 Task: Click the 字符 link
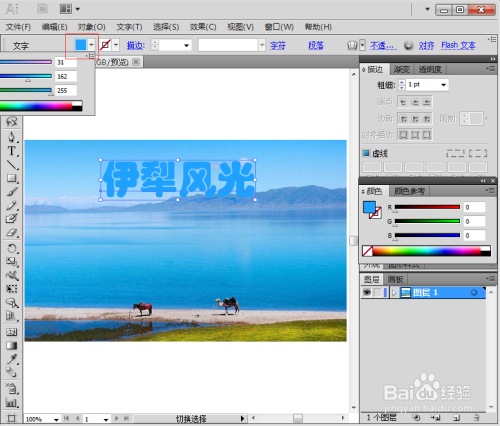click(278, 45)
